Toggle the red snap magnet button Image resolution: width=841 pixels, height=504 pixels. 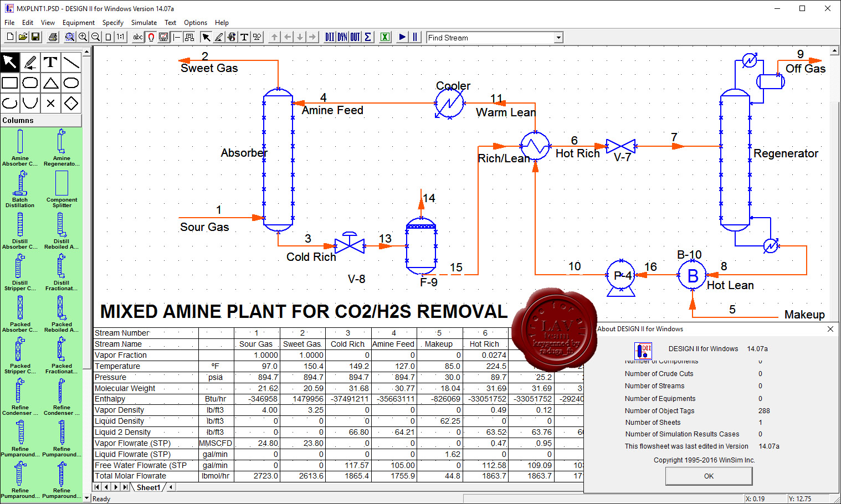coord(151,37)
